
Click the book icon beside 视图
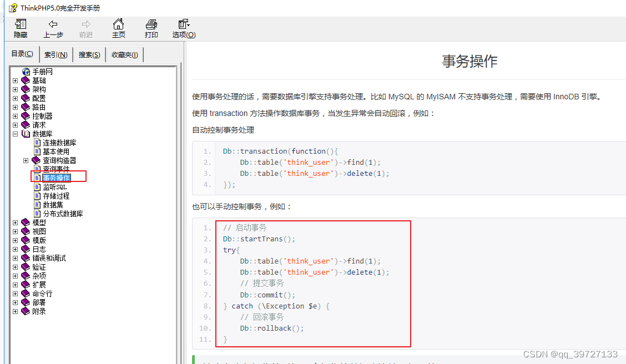point(26,231)
